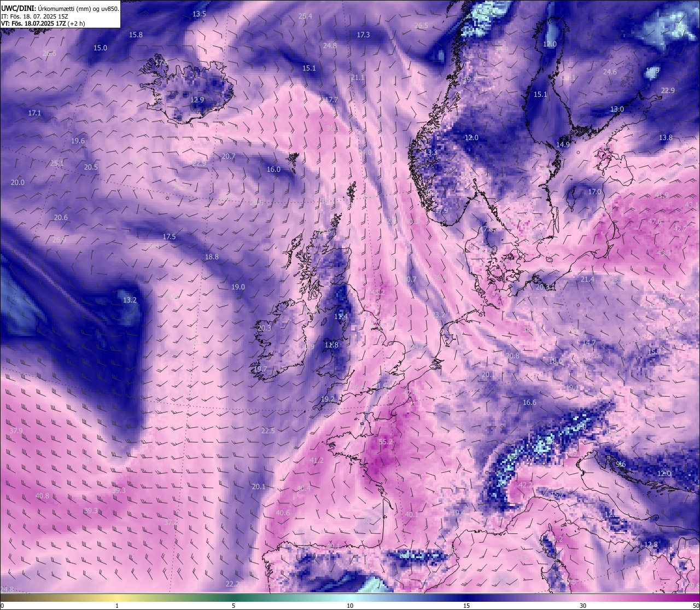
Task: Click the 19.6 value in the Atlantic
Action: pos(78,141)
